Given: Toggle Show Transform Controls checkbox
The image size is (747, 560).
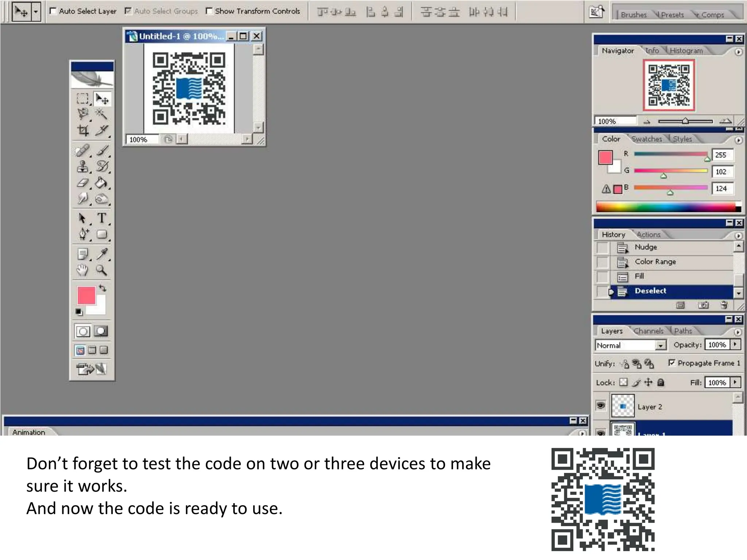Looking at the screenshot, I should (x=209, y=11).
